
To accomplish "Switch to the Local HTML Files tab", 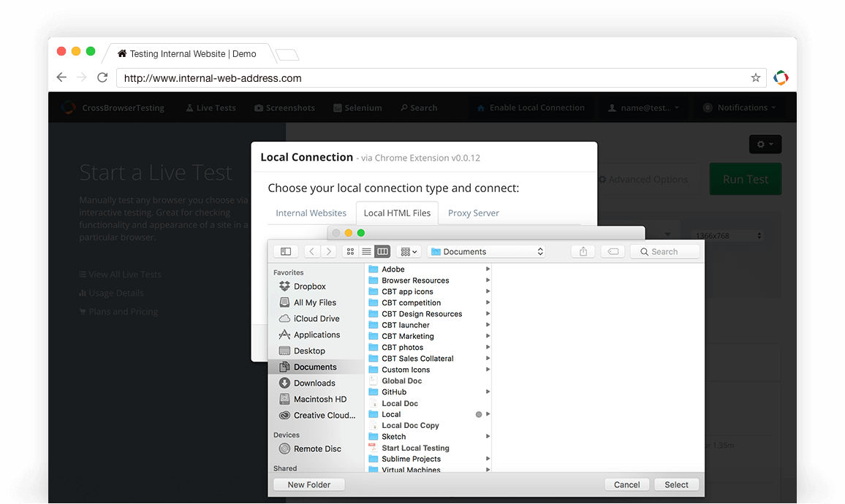I will [x=397, y=213].
